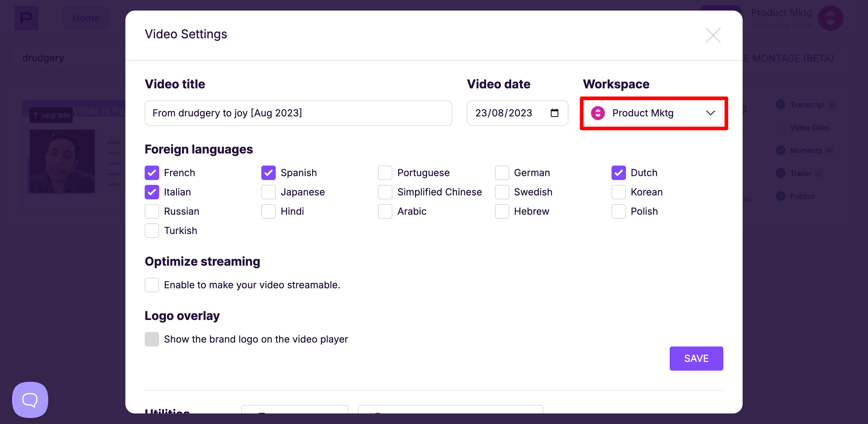Uncheck the French language checkbox
This screenshot has width=868, height=424.
coord(152,172)
